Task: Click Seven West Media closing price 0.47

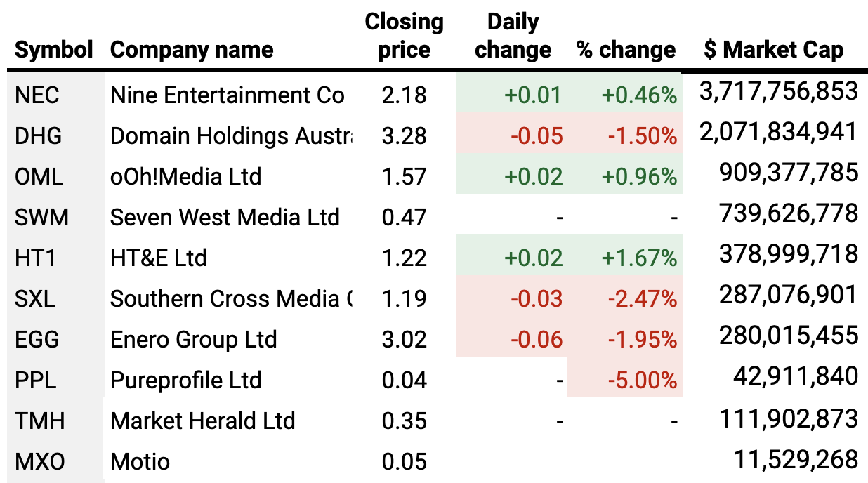Action: point(404,217)
